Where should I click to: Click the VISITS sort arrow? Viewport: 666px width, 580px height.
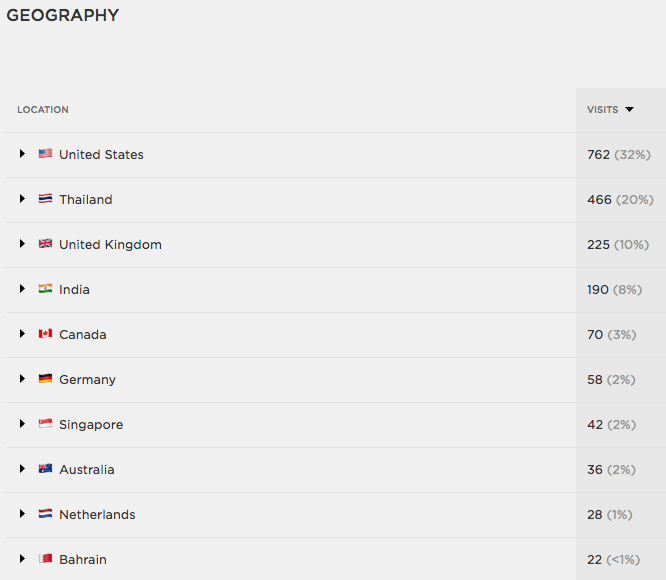click(629, 110)
